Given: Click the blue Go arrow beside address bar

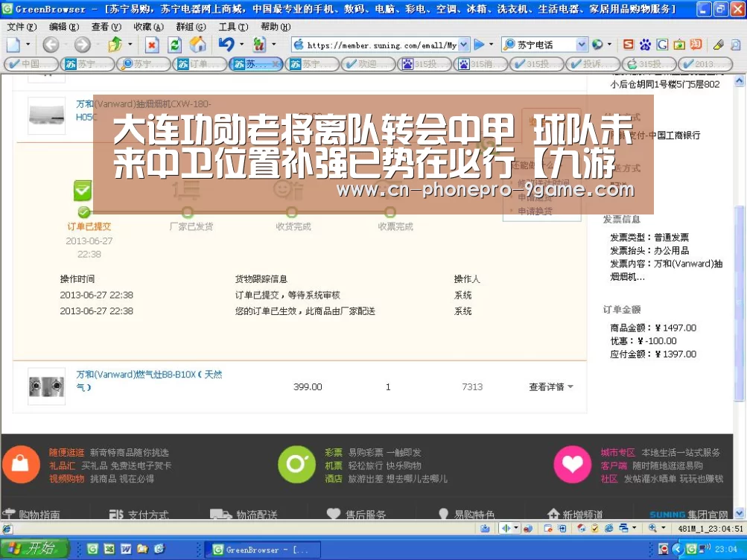Looking at the screenshot, I should tap(480, 45).
